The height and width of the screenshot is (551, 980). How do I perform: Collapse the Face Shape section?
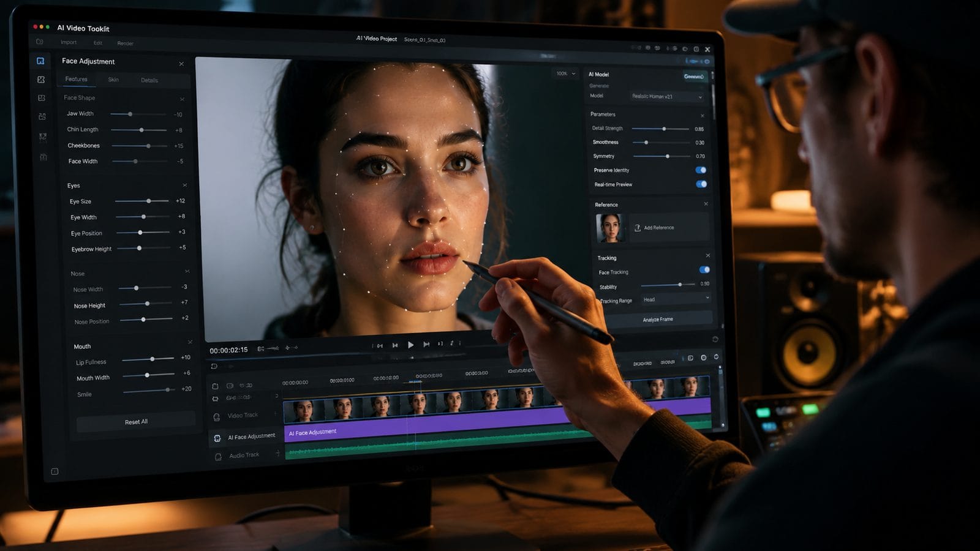182,99
